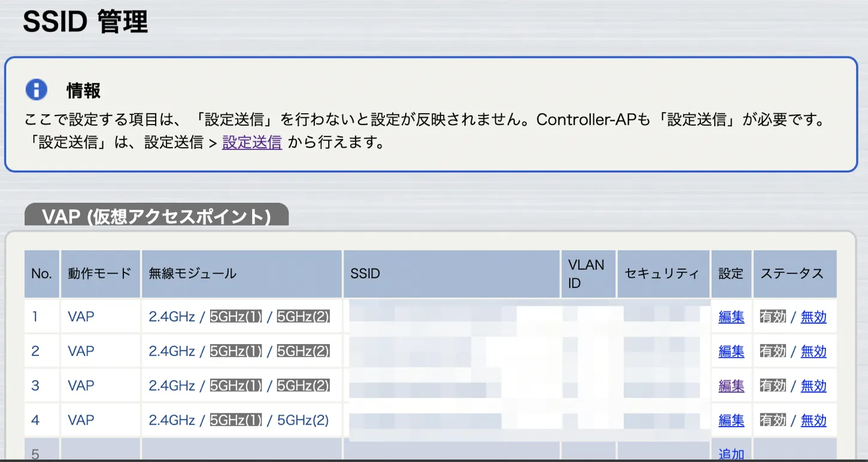Image resolution: width=868 pixels, height=462 pixels.
Task: Switch VAP 3 to 無効
Action: pyautogui.click(x=813, y=386)
